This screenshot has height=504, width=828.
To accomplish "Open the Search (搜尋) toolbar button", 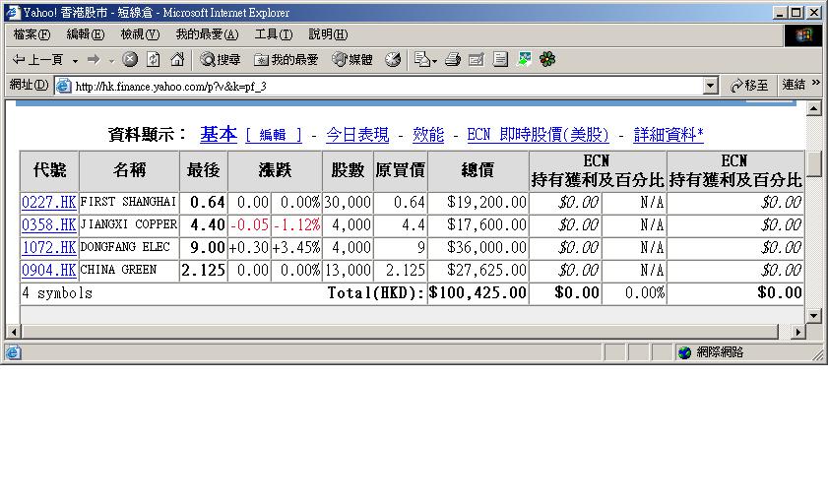I will pos(221,60).
